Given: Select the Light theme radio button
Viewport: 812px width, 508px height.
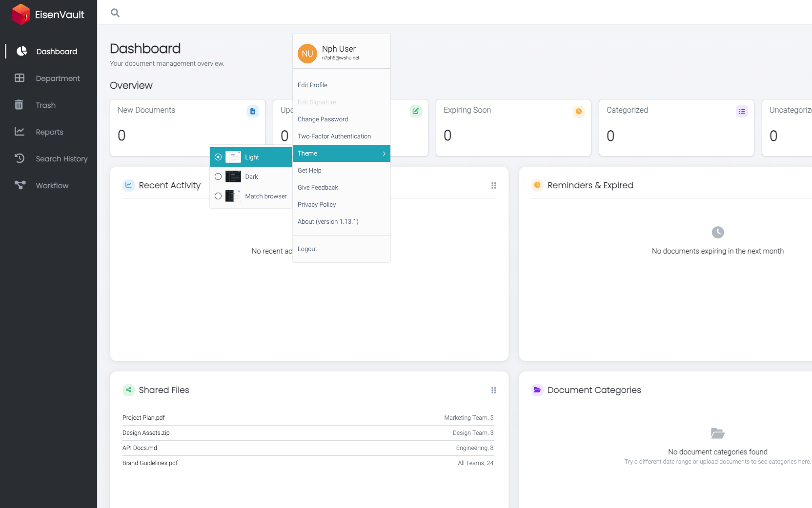Looking at the screenshot, I should [218, 157].
